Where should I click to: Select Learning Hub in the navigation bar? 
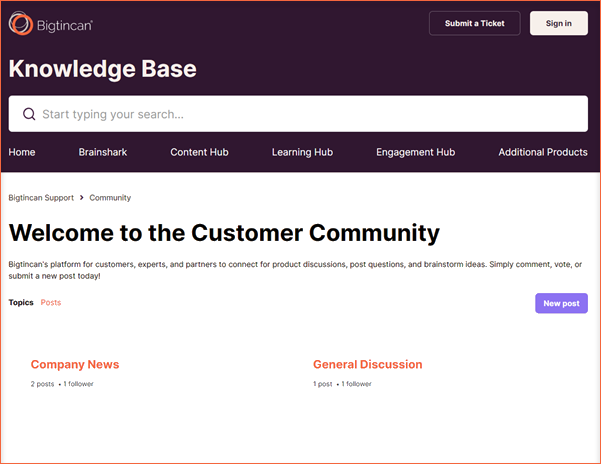coord(302,152)
